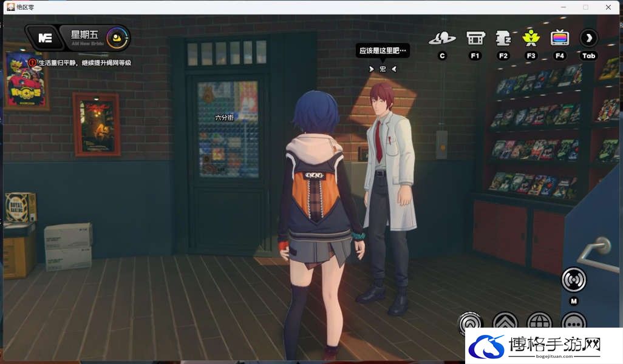Click the speech bubble 应该是这里吧
This screenshot has width=623, height=364.
click(383, 50)
